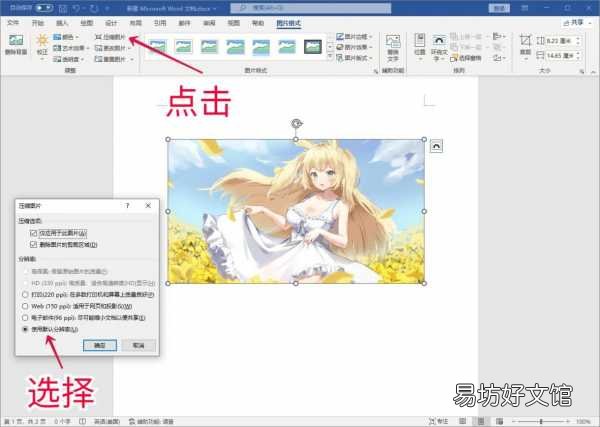
Task: Open Layout Options icon beside picture
Action: click(x=436, y=146)
